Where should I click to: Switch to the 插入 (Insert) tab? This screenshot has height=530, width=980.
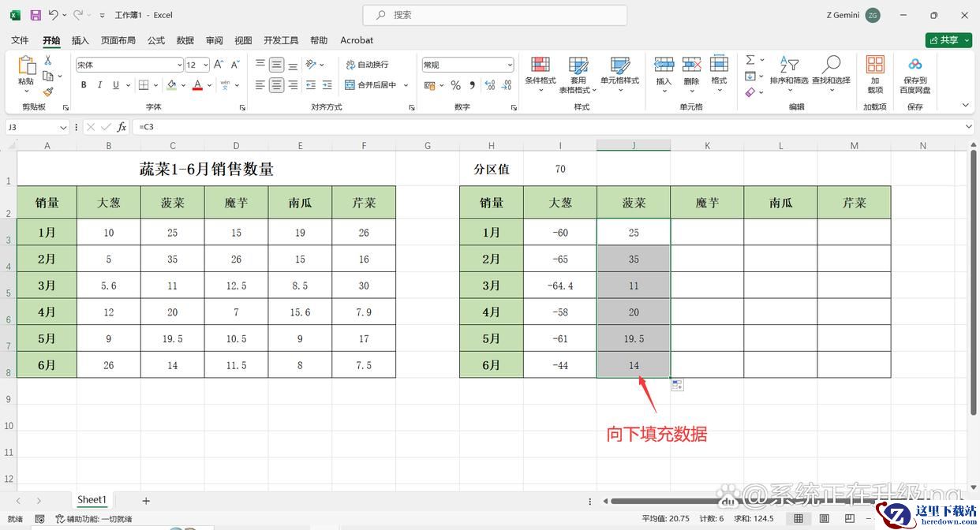80,40
